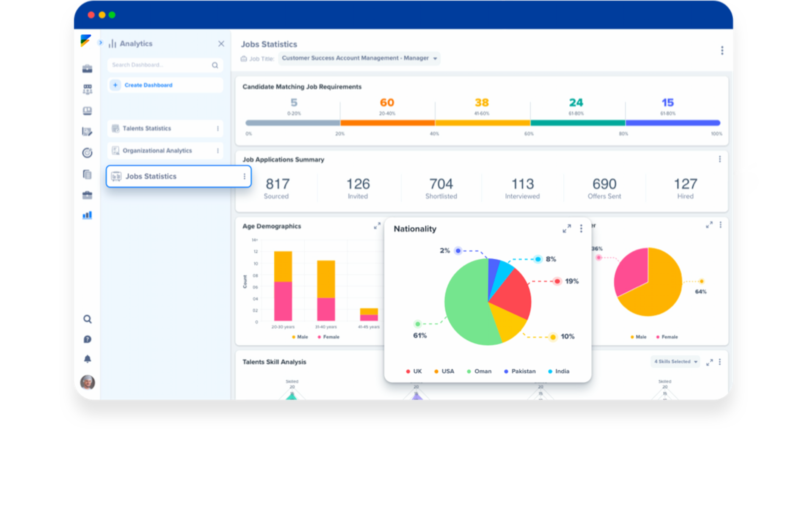Open the assessment pencil icon in the sidebar
The image size is (812, 528).
click(x=87, y=132)
